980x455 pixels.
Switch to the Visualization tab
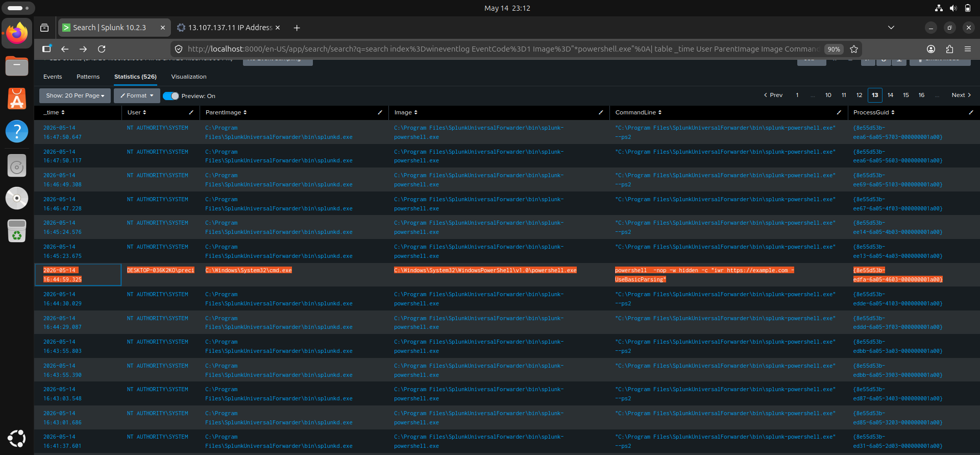pos(189,77)
